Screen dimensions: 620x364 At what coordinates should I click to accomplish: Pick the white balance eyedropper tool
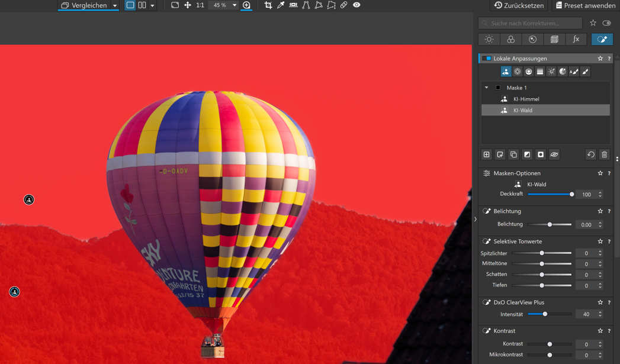(x=281, y=5)
